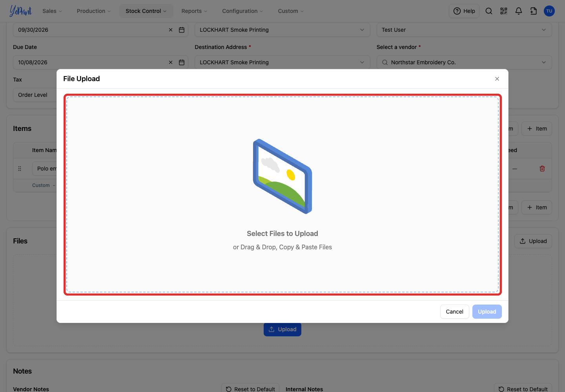Confirm with the dialog Upload button
This screenshot has width=565, height=392.
pos(487,312)
